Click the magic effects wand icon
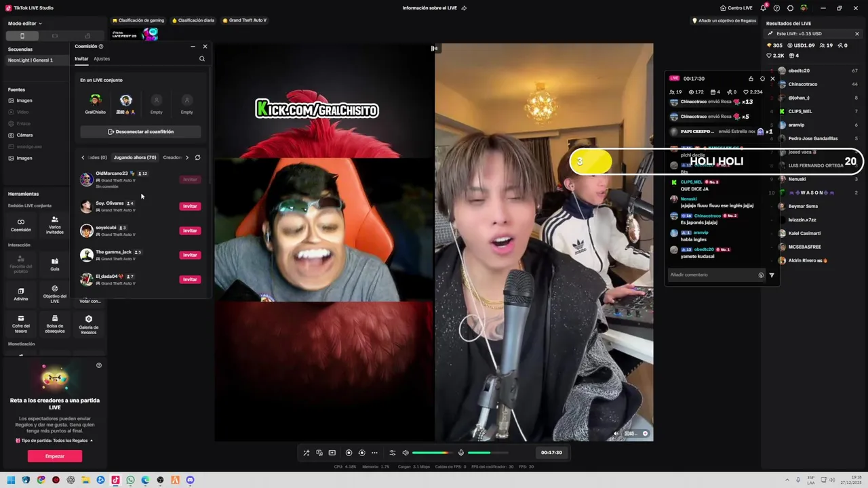This screenshot has width=868, height=488. [306, 453]
